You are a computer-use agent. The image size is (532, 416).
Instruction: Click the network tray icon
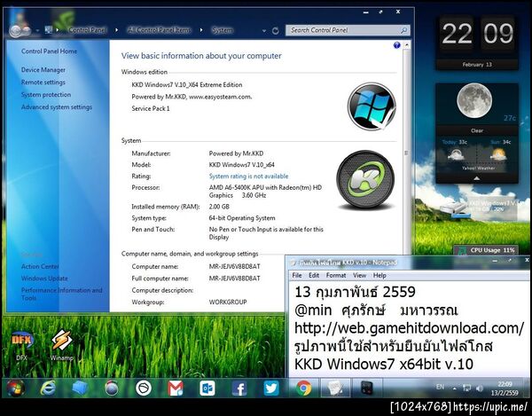467,388
